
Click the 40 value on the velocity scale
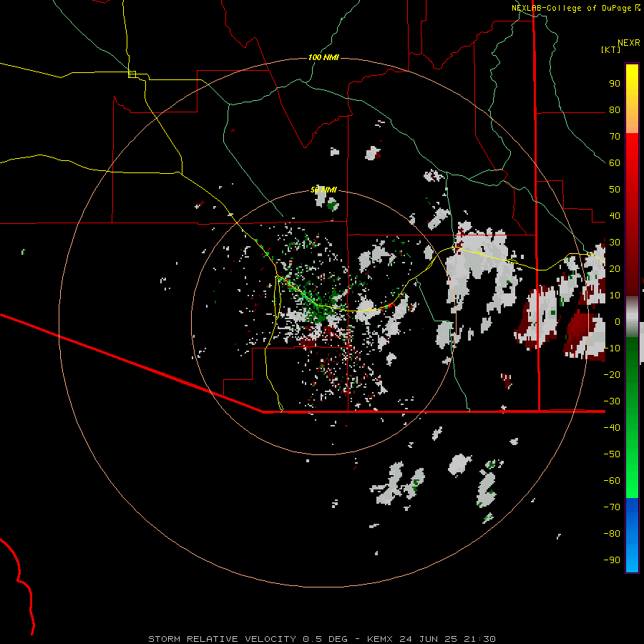click(615, 216)
